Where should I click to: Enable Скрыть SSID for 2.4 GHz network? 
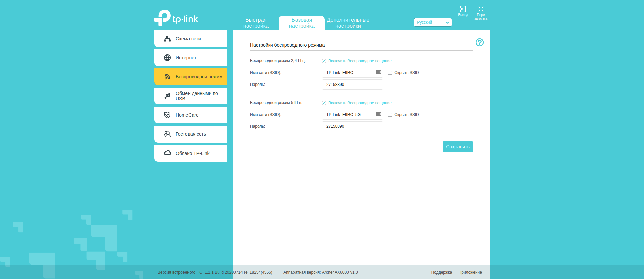point(390,73)
